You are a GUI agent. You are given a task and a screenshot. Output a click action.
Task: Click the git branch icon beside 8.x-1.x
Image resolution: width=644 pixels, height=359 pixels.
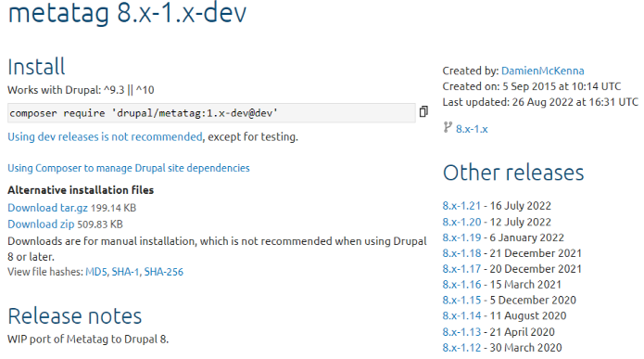448,127
